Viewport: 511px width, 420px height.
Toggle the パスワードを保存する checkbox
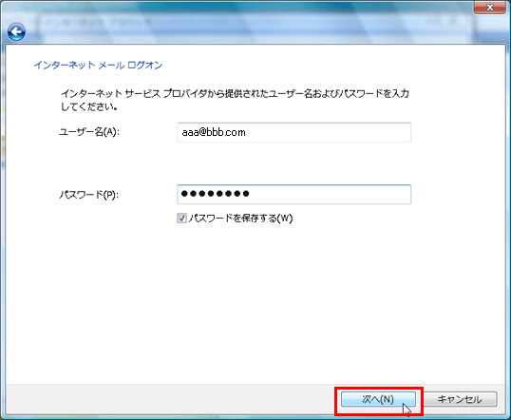click(181, 219)
